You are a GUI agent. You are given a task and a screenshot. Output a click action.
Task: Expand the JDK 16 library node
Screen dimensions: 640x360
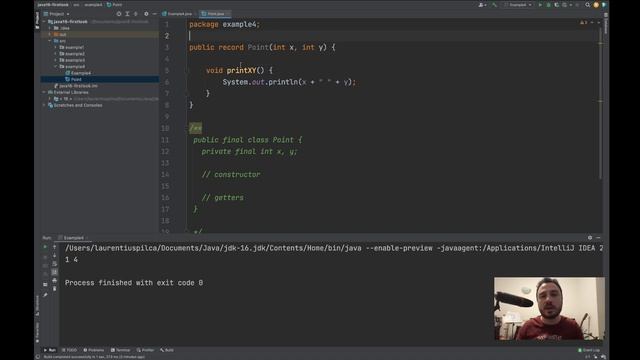50,99
